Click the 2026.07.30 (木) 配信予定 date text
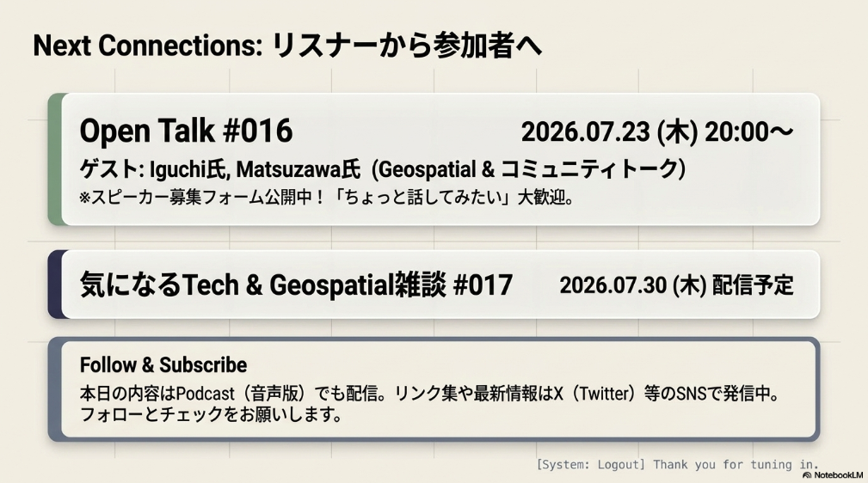868x483 pixels. tap(676, 285)
